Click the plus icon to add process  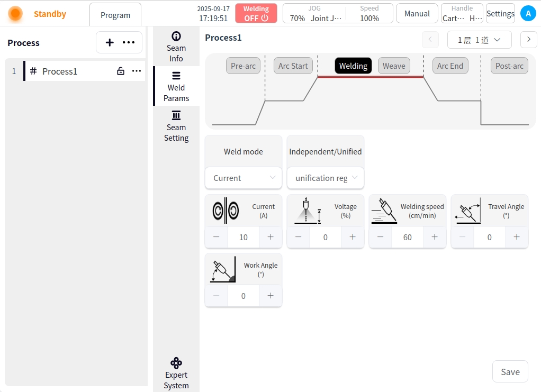pyautogui.click(x=110, y=43)
